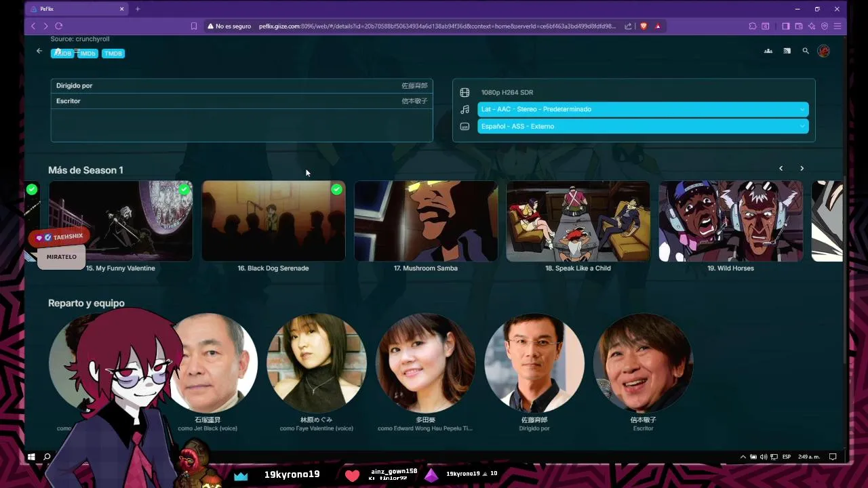The height and width of the screenshot is (488, 868).
Task: Open episode 18 Speak Like a Child thumbnail
Action: coord(578,221)
